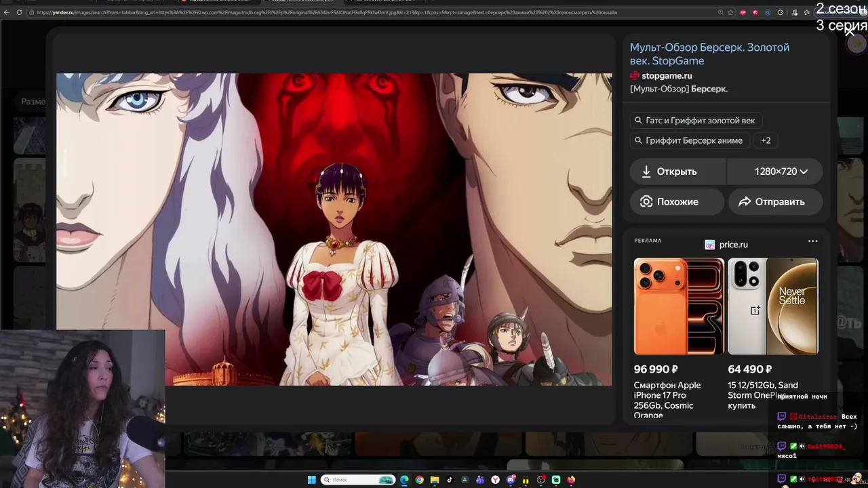Open the ad options three-dot menu
This screenshot has width=868, height=488.
point(812,241)
